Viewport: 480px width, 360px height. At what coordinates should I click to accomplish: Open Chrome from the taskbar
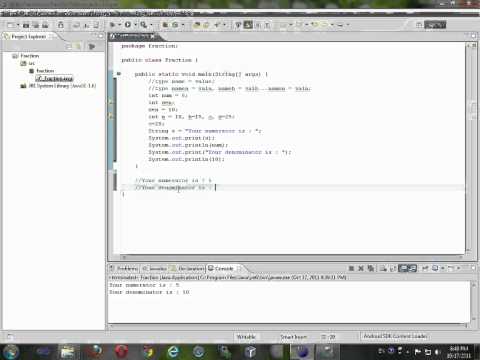click(149, 352)
